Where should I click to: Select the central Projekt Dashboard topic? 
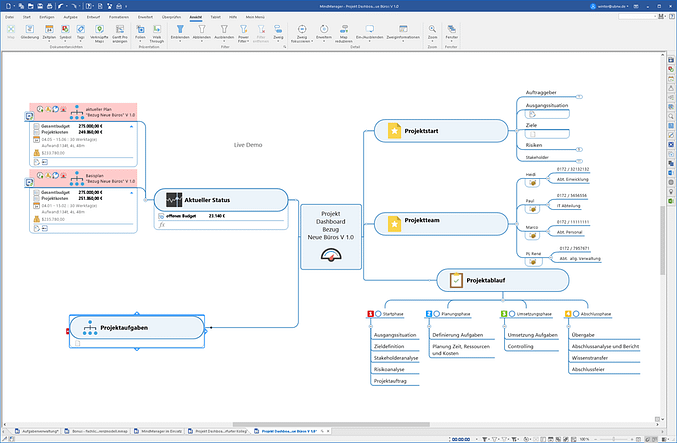pos(331,237)
